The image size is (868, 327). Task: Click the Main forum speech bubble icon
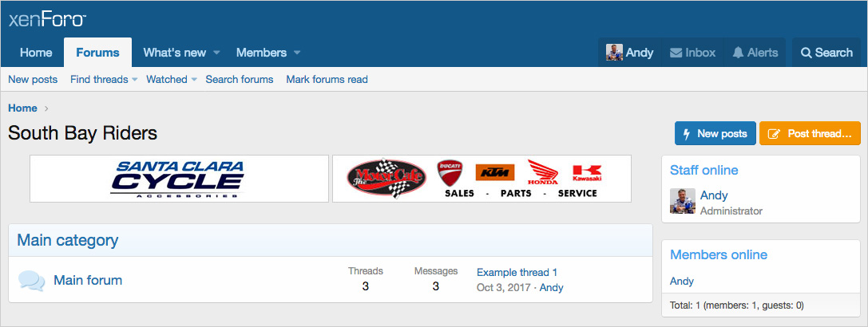click(32, 281)
